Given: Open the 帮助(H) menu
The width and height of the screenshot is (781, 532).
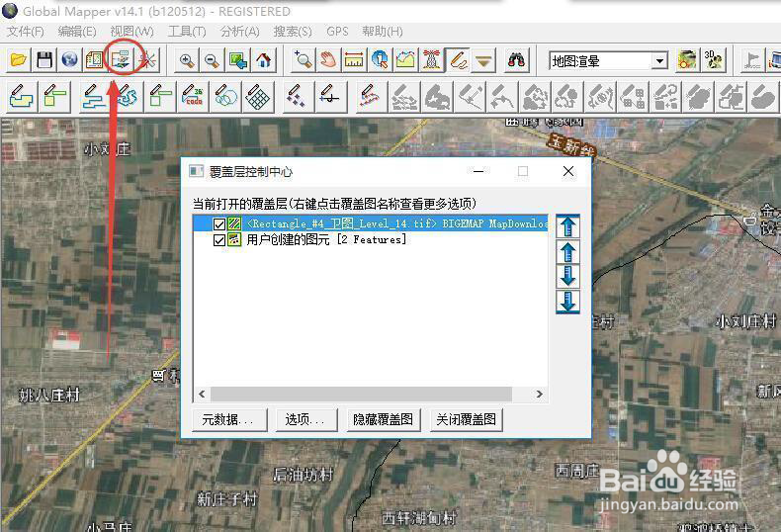Looking at the screenshot, I should pos(383,32).
